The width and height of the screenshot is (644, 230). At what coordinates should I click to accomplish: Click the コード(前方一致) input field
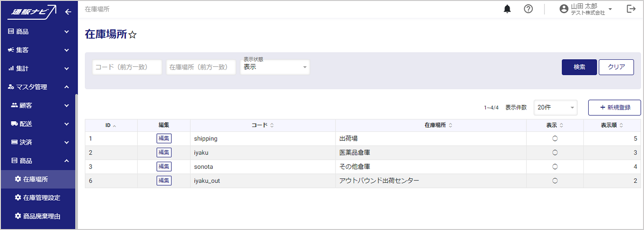point(127,67)
